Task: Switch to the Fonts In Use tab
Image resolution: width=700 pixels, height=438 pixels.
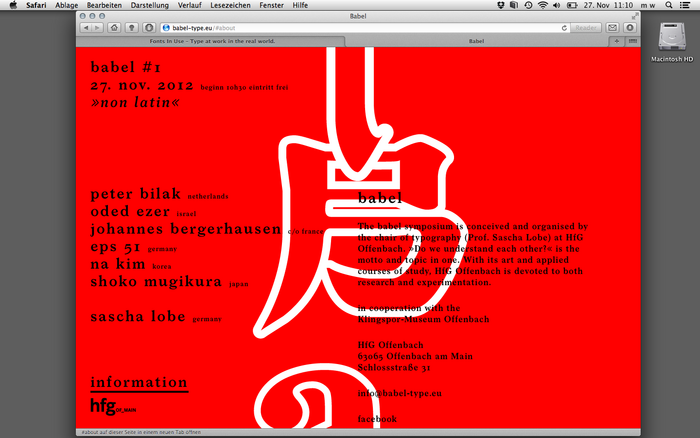Action: (x=212, y=41)
